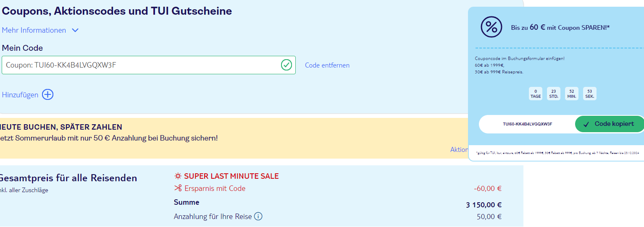Screen dimensions: 644x227
Task: Click the SEK. countdown box
Action: pyautogui.click(x=590, y=94)
